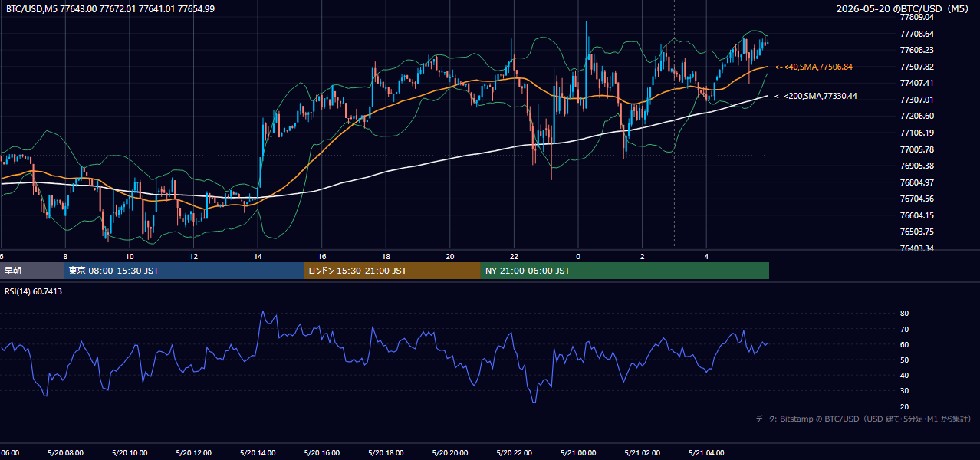Click the 5/20 22:00 date label

(x=514, y=453)
